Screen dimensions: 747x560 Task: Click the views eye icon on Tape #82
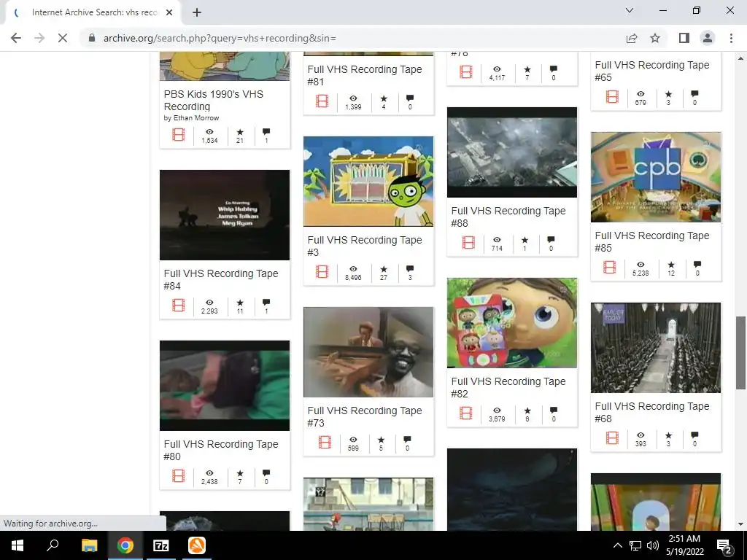point(497,411)
